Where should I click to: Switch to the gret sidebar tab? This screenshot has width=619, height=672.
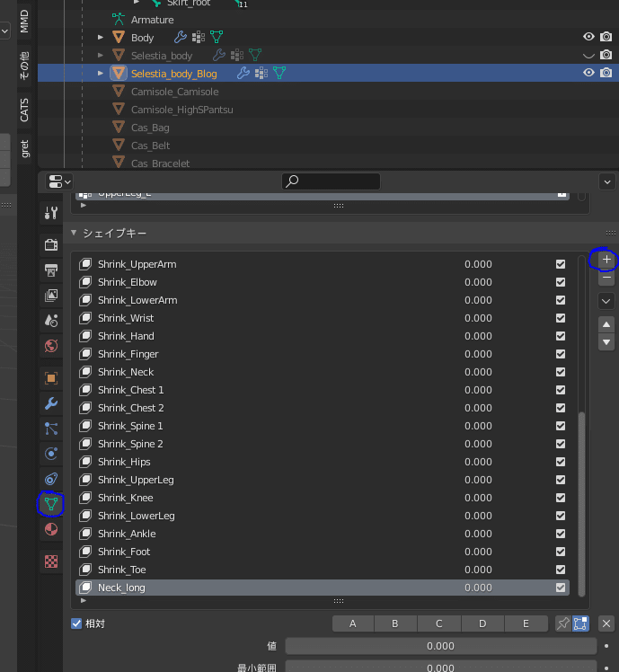[24, 148]
